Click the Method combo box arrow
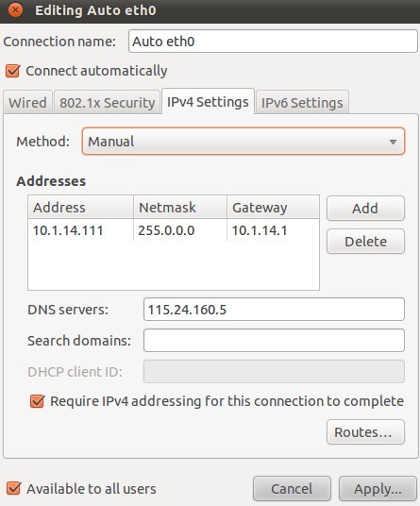The height and width of the screenshot is (506, 420). [393, 142]
